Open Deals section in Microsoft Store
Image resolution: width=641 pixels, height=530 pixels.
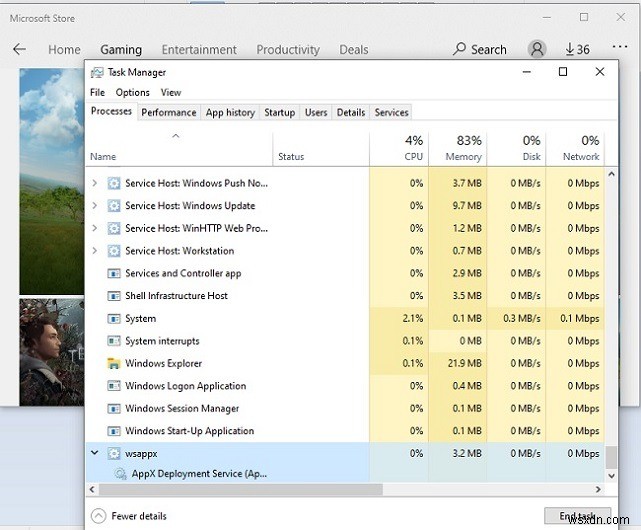(354, 50)
